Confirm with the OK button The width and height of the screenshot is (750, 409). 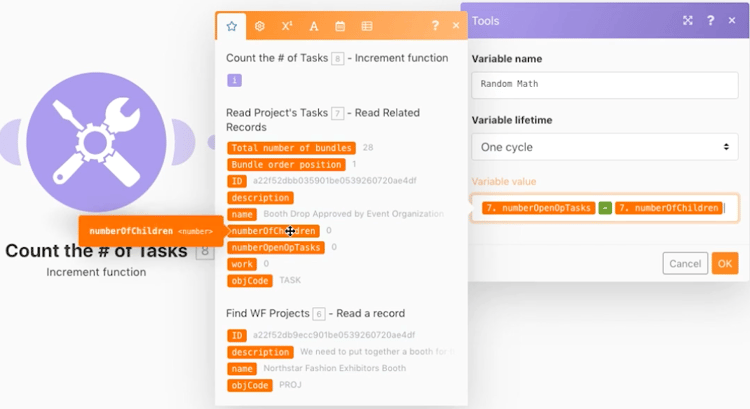coord(725,264)
